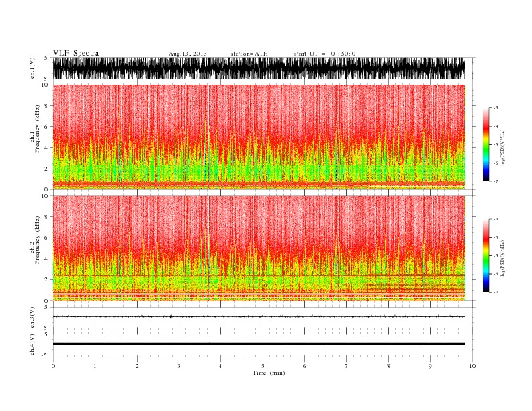Click the 'Time (min)' axis label
Image resolution: width=532 pixels, height=411 pixels.
pyautogui.click(x=269, y=373)
